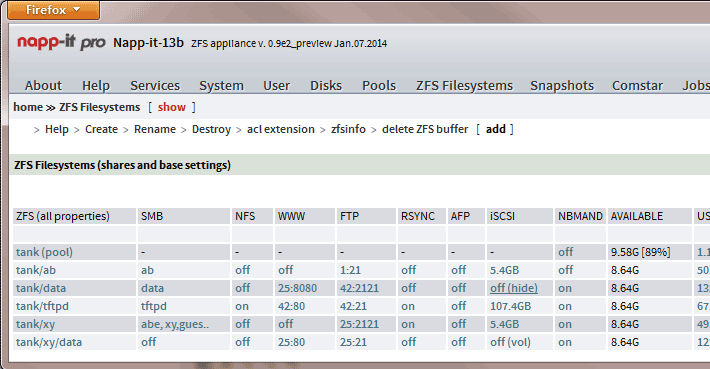Open the Pools menu

click(379, 86)
